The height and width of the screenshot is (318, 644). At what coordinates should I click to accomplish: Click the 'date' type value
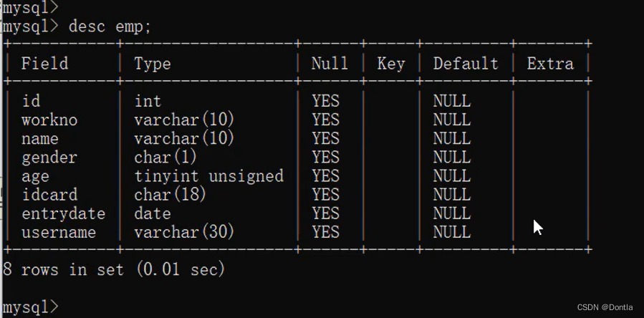(153, 213)
